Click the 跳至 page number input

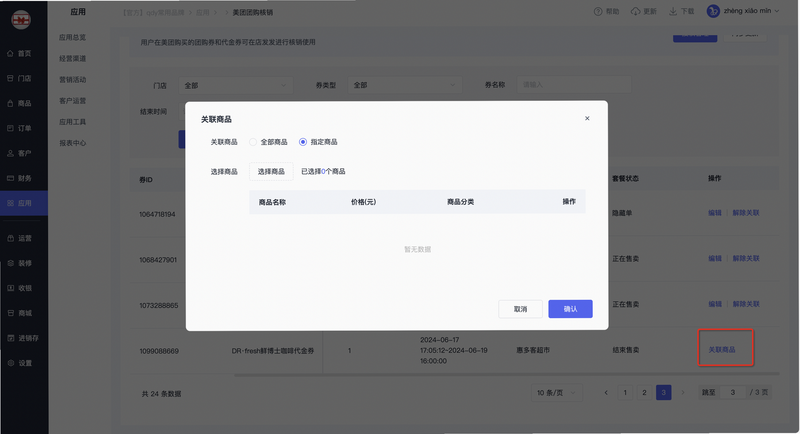coord(733,393)
